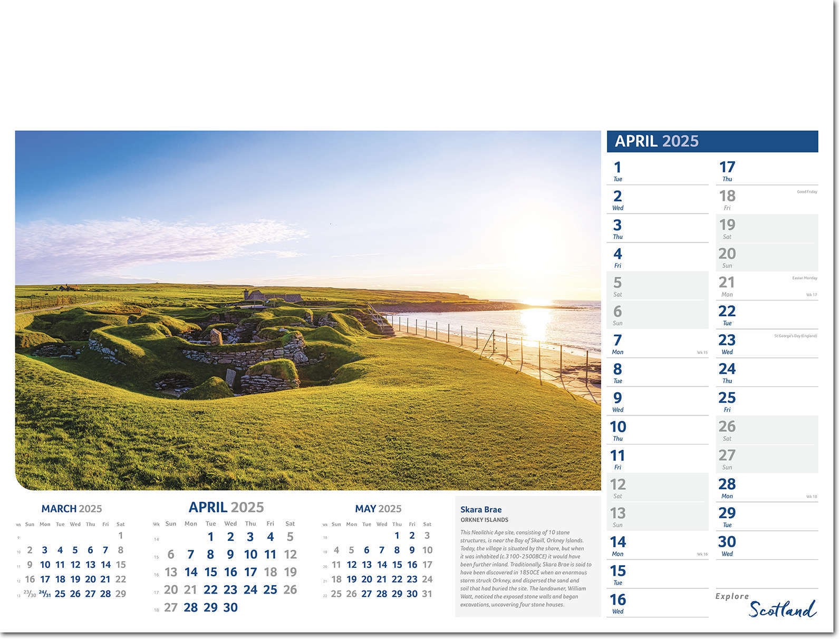The height and width of the screenshot is (639, 840).
Task: Click the Good Friday holiday label
Action: pos(807,192)
